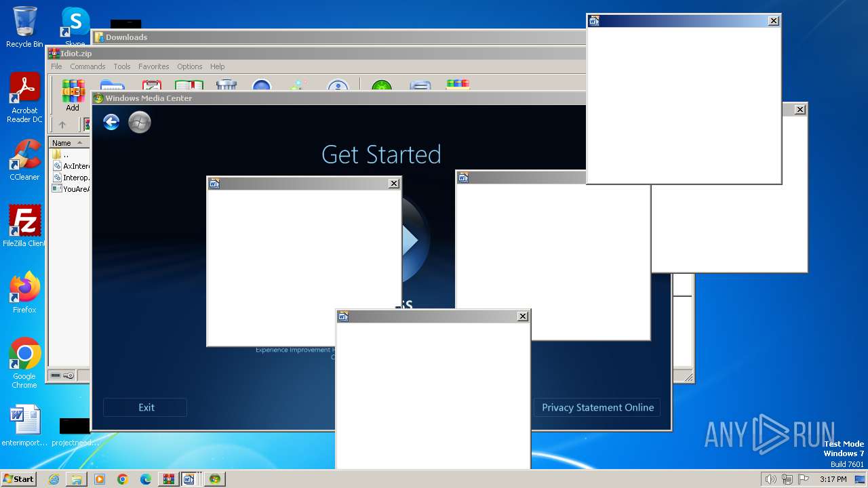
Task: Close the active blue-titled blank window
Action: 773,21
